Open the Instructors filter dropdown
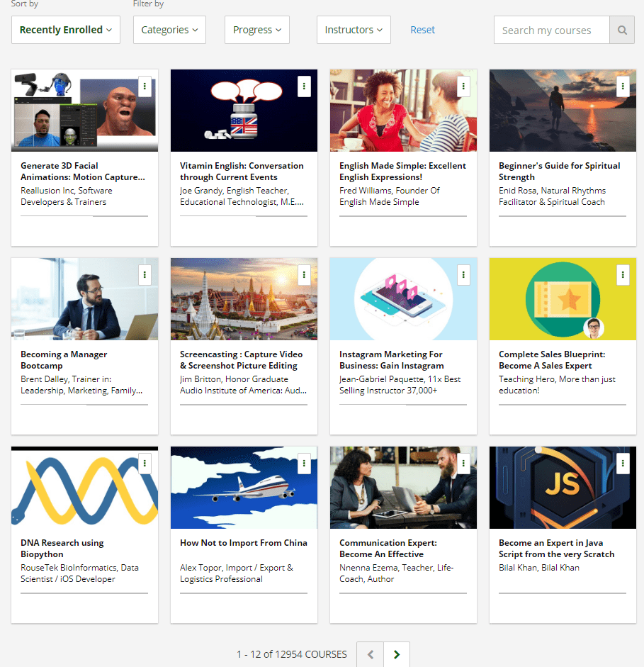The image size is (644, 667). (353, 30)
